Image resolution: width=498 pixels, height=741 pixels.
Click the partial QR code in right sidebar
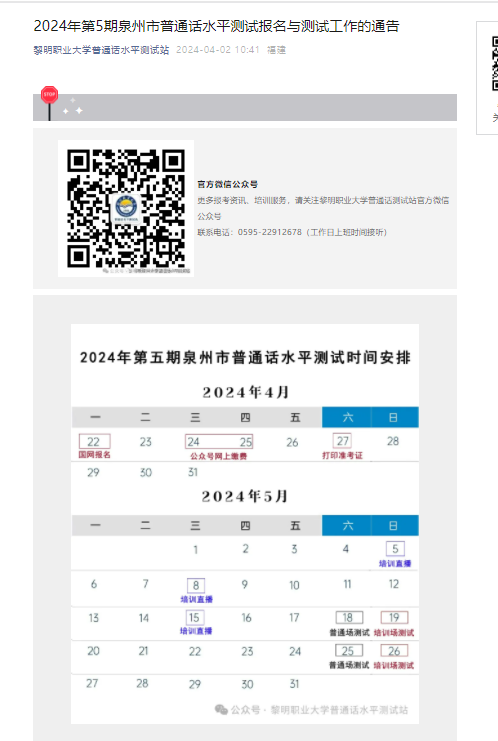(x=495, y=63)
